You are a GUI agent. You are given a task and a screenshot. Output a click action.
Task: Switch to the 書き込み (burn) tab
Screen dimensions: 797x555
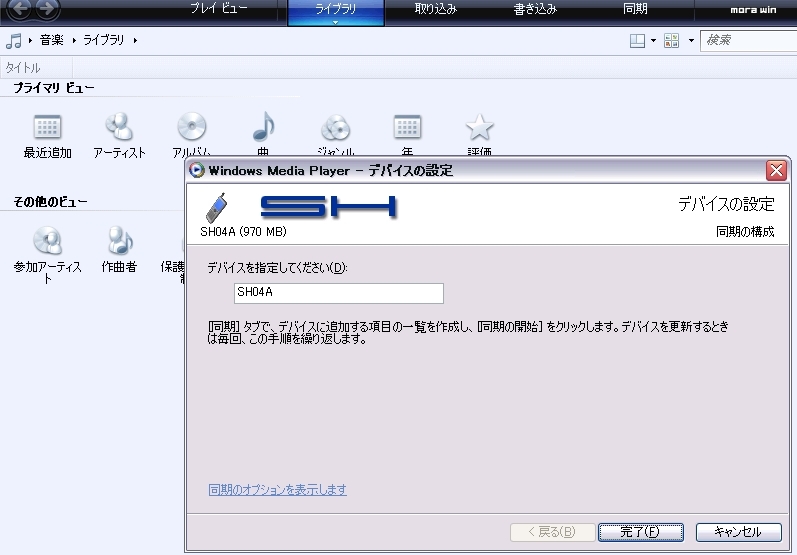535,9
